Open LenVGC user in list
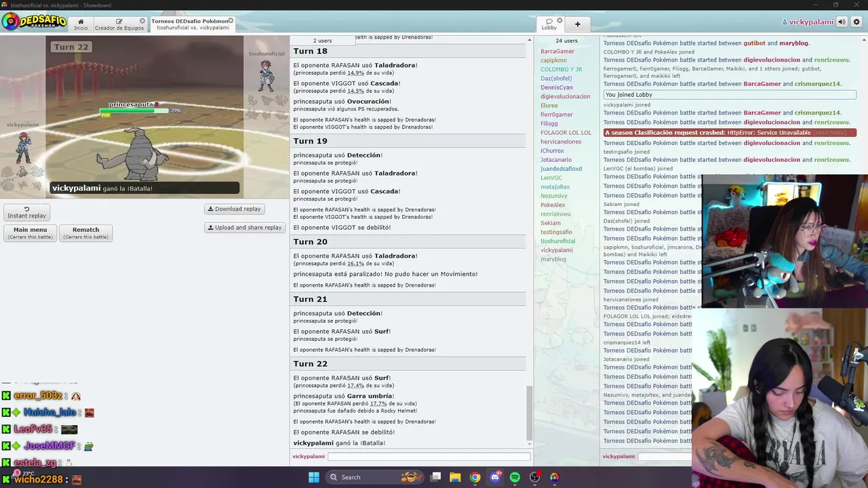 click(551, 178)
